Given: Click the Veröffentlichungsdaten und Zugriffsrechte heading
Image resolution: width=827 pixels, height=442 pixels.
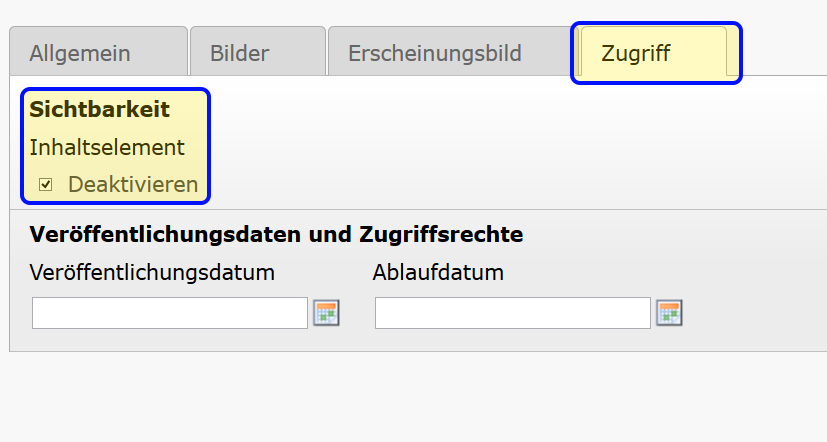Looking at the screenshot, I should (x=276, y=234).
